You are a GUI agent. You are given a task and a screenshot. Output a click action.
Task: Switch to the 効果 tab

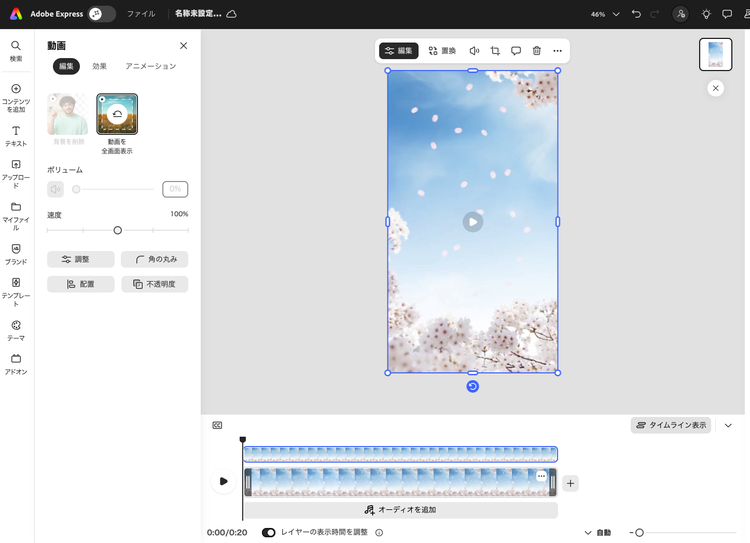99,66
